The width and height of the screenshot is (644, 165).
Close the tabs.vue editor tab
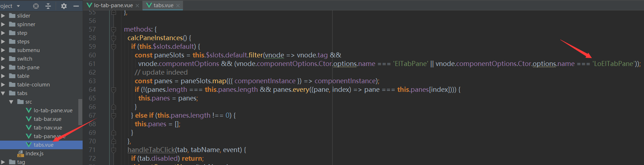[x=178, y=5]
